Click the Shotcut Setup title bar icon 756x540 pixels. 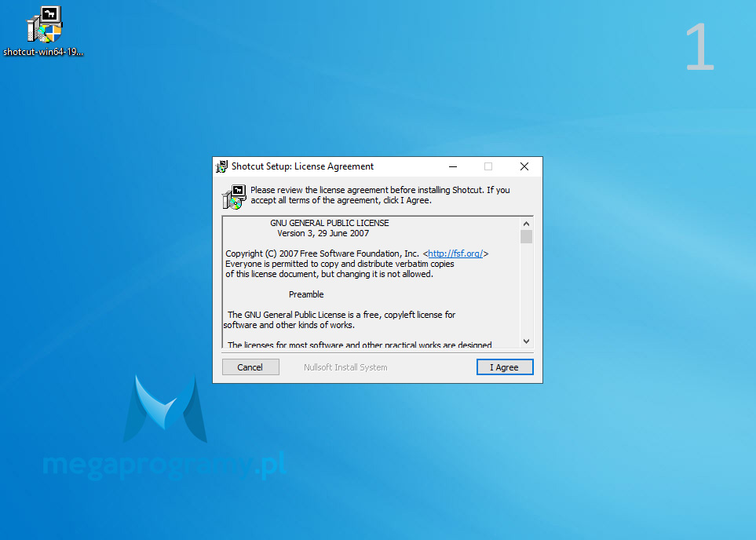click(x=222, y=166)
